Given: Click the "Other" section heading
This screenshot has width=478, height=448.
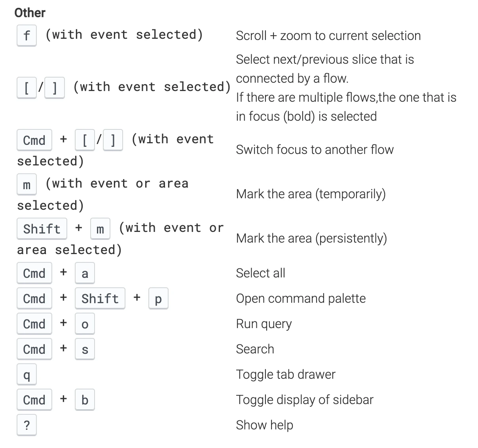Looking at the screenshot, I should click(x=30, y=13).
